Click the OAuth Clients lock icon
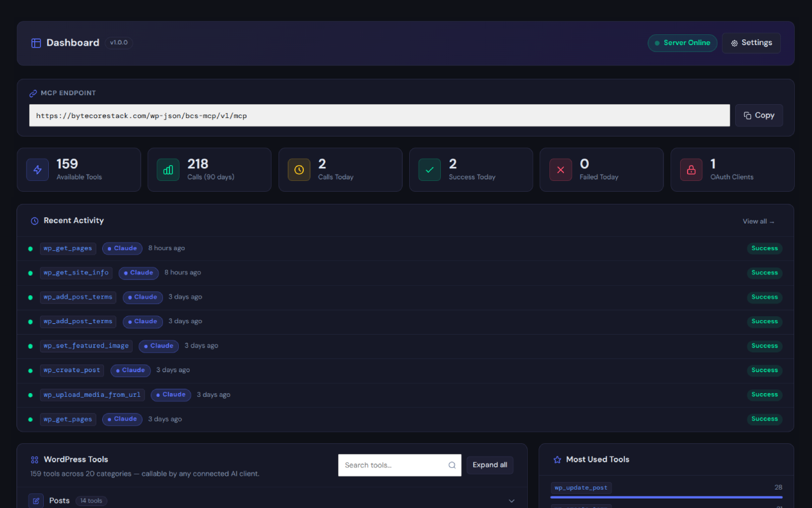The image size is (812, 508). coord(691,170)
